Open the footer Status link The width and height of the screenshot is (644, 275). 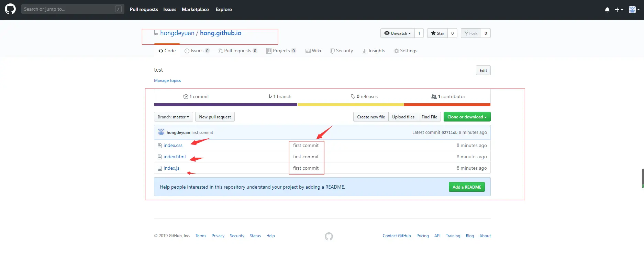coord(255,236)
